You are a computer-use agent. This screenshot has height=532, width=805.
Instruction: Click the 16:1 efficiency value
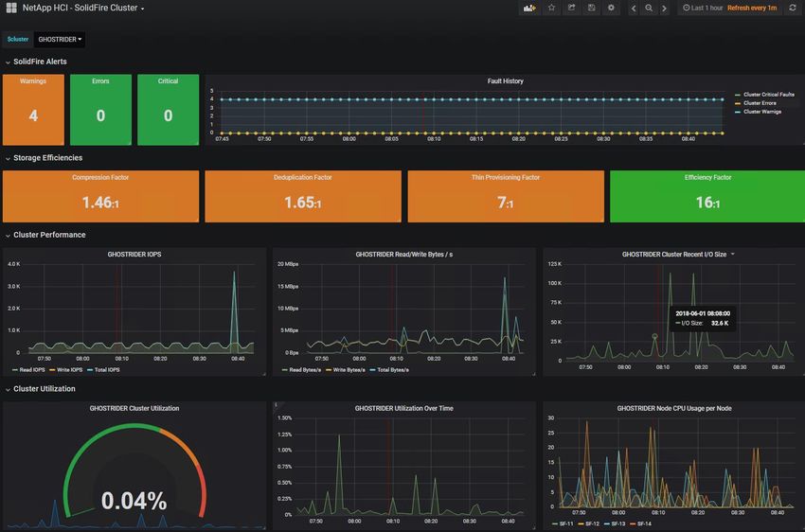[707, 203]
